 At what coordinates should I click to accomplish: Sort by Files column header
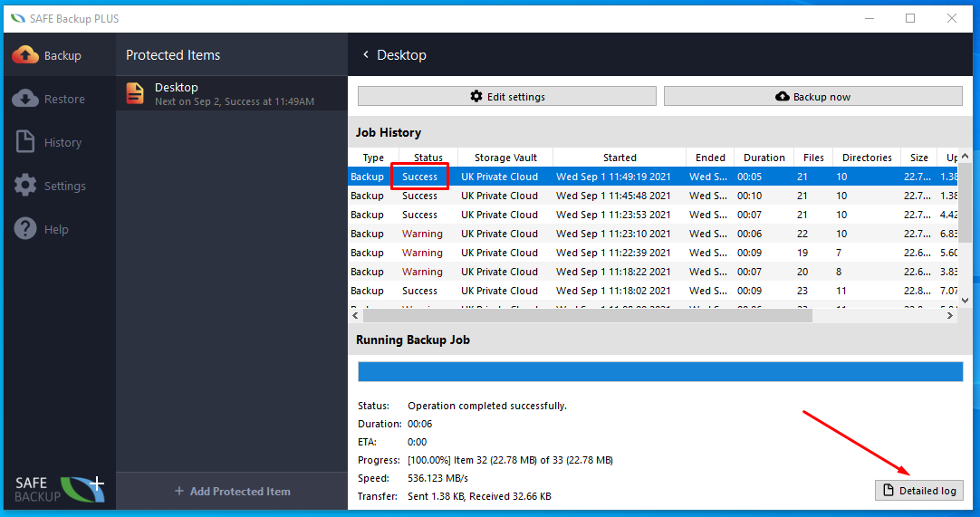[813, 158]
